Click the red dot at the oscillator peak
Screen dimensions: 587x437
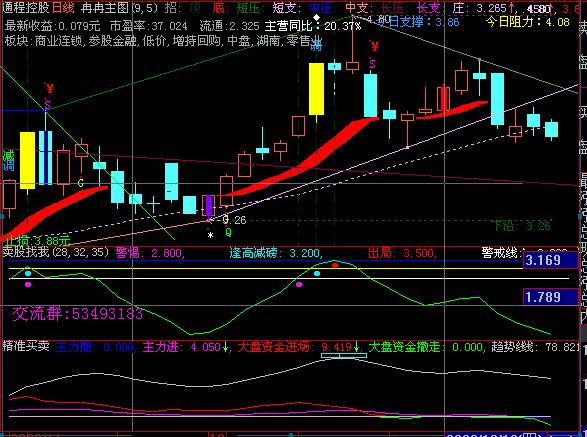tap(335, 265)
